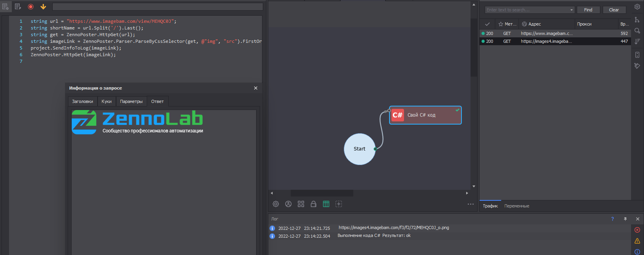
Task: Click the checkmark column header in traffic
Action: pos(487,24)
